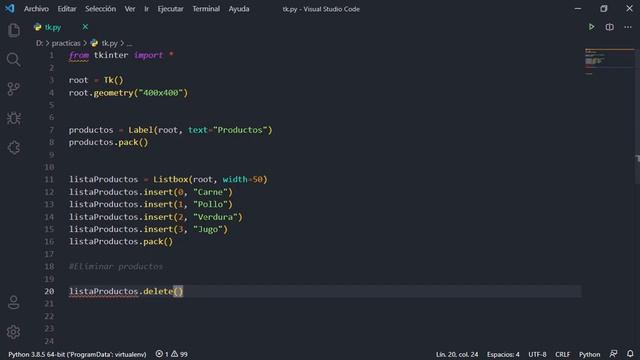Click line number 11 in gutter
The height and width of the screenshot is (360, 640).
pyautogui.click(x=49, y=179)
